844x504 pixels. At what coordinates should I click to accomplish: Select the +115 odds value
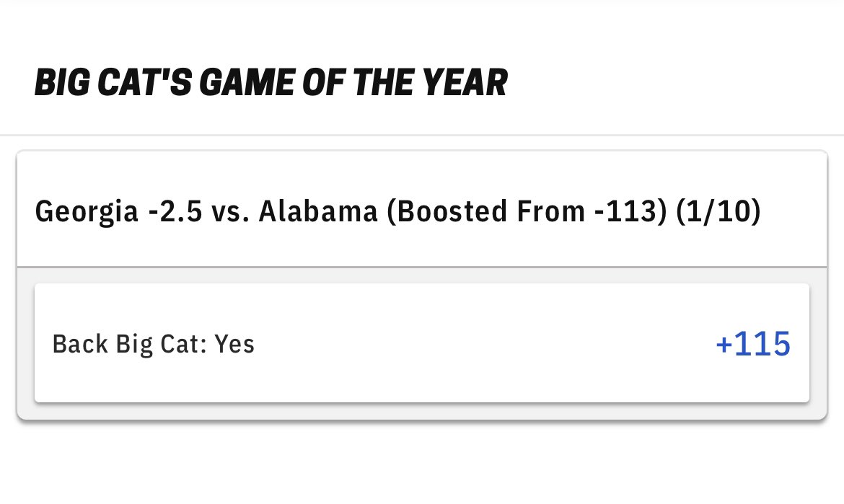[753, 344]
